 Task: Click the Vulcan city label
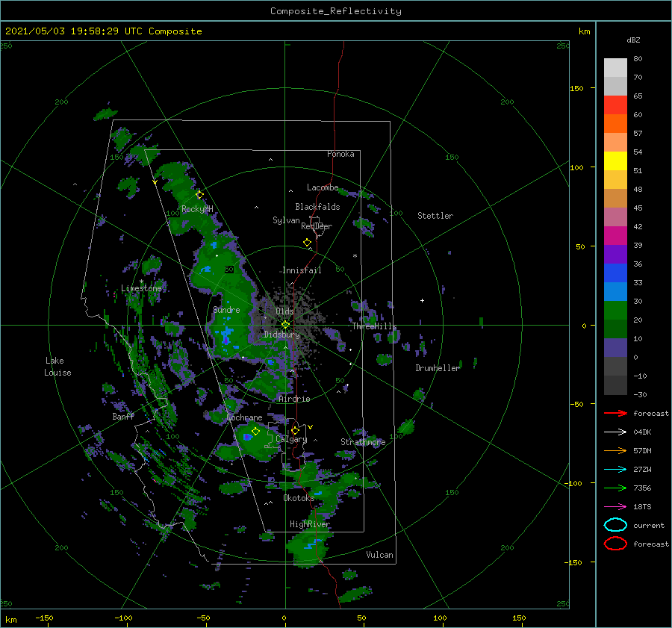(x=379, y=555)
